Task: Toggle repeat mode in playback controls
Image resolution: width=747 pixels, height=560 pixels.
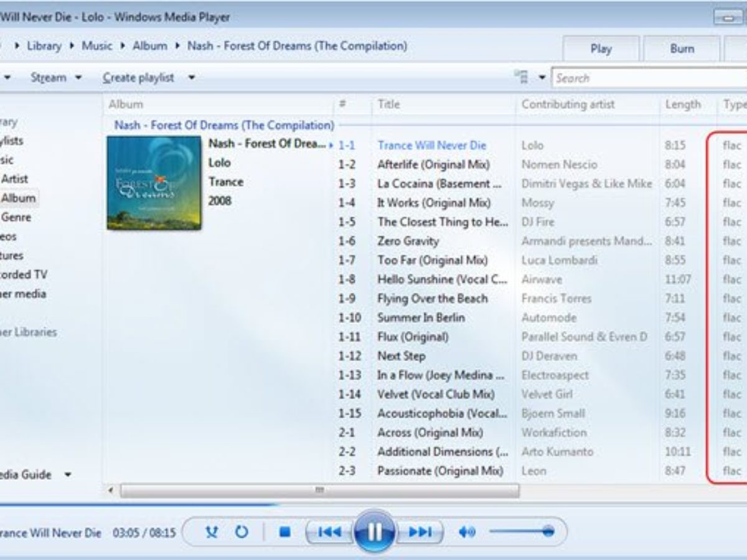Action: (242, 532)
